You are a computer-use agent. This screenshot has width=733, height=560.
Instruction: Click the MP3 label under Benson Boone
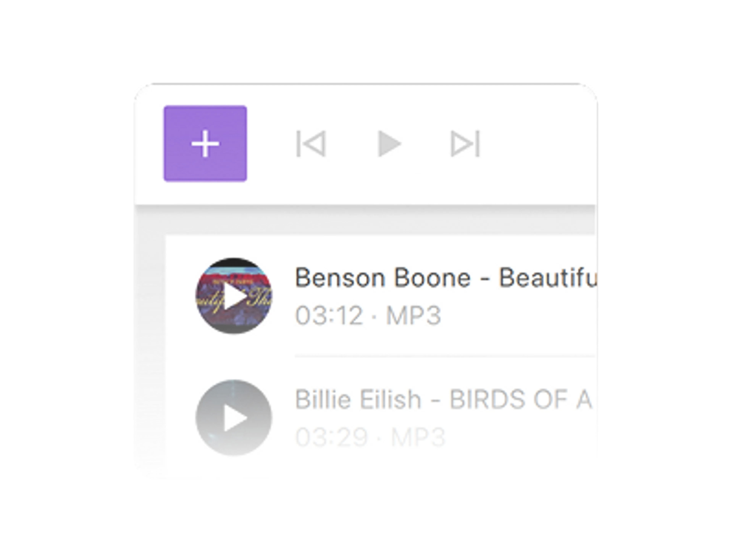click(413, 315)
